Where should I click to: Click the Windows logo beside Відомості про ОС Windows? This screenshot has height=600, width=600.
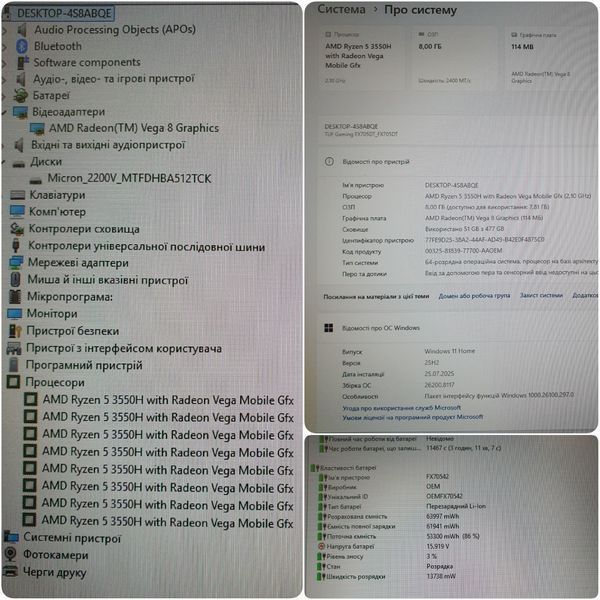tap(328, 328)
